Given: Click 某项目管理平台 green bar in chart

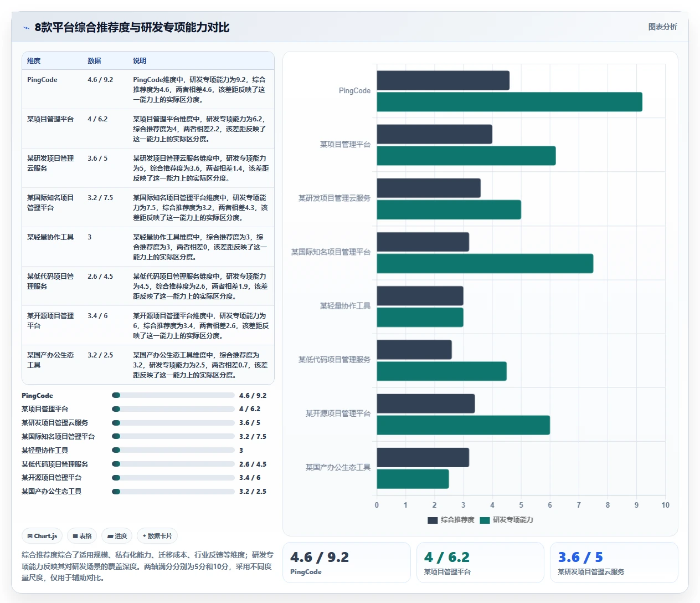Looking at the screenshot, I should [x=466, y=156].
